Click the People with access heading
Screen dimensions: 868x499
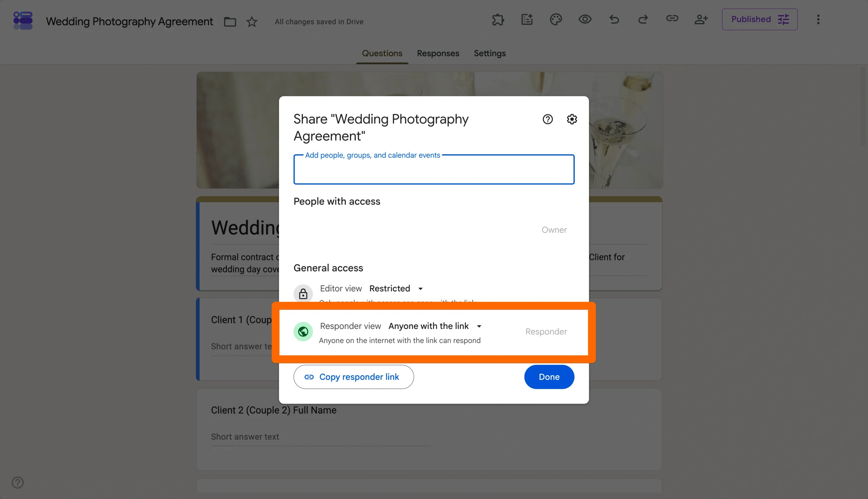(x=336, y=201)
